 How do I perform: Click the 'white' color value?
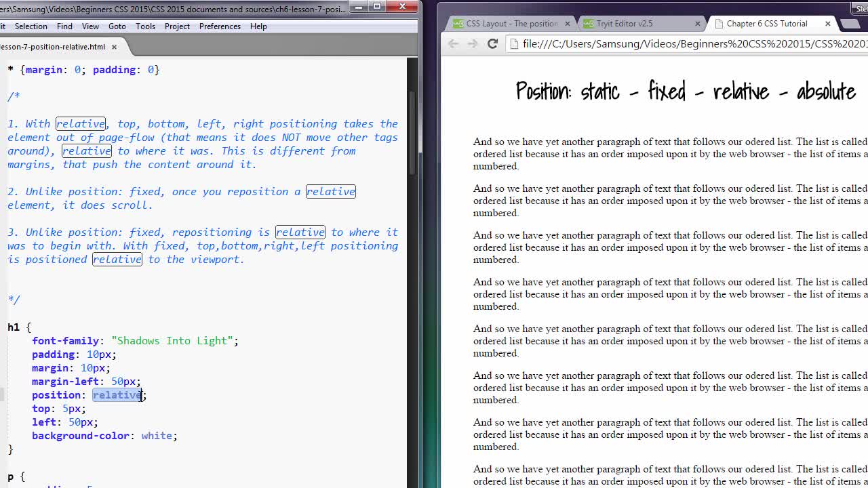point(157,436)
